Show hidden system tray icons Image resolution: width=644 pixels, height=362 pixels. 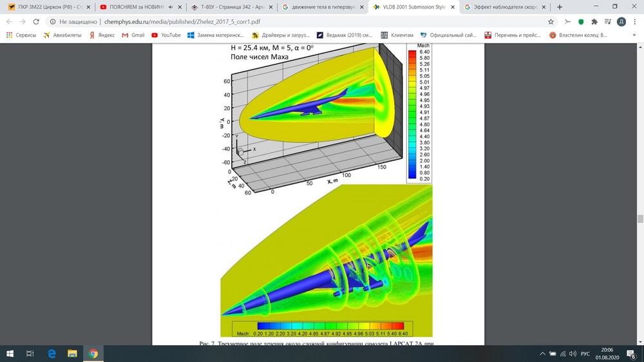[x=542, y=354]
